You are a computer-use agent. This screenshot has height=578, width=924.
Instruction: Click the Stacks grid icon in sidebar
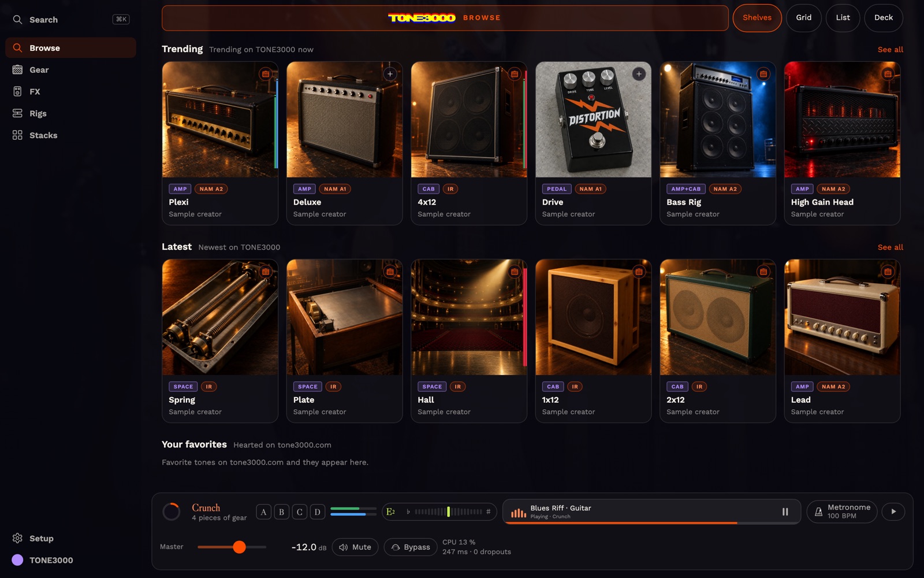[x=18, y=135]
